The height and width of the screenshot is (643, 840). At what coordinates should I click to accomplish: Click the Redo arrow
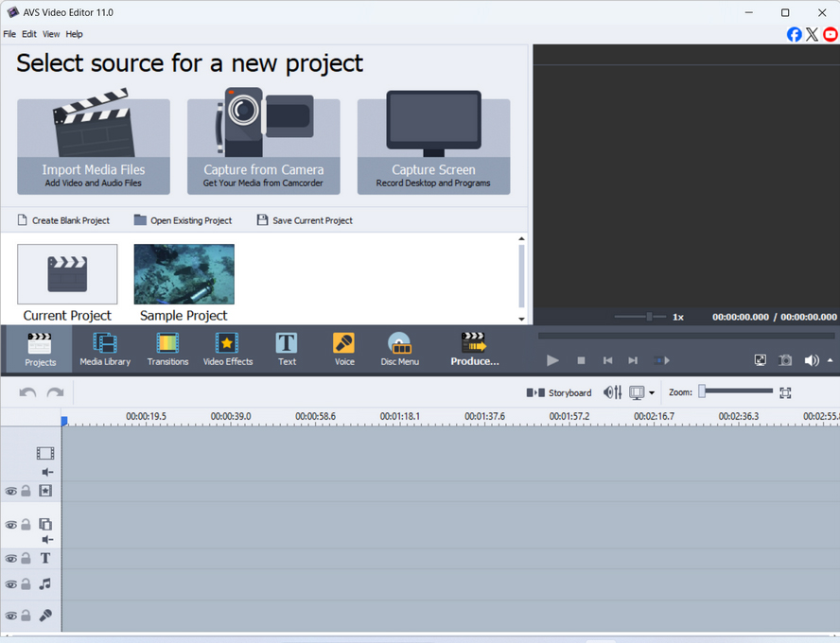coord(55,393)
